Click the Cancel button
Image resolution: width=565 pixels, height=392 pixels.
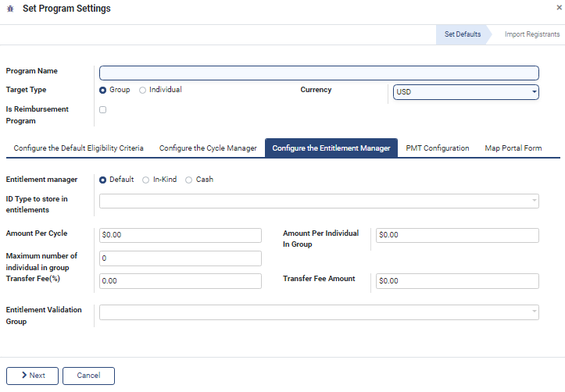(x=88, y=376)
